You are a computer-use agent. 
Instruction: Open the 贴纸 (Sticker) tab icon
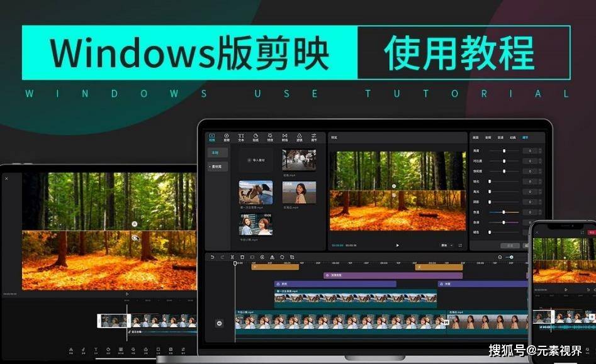click(256, 138)
